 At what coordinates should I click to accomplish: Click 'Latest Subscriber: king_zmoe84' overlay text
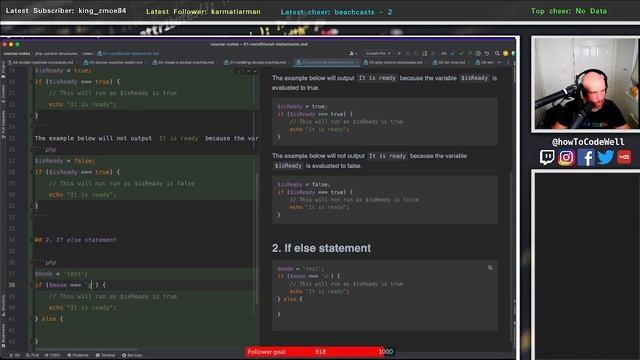(x=66, y=11)
